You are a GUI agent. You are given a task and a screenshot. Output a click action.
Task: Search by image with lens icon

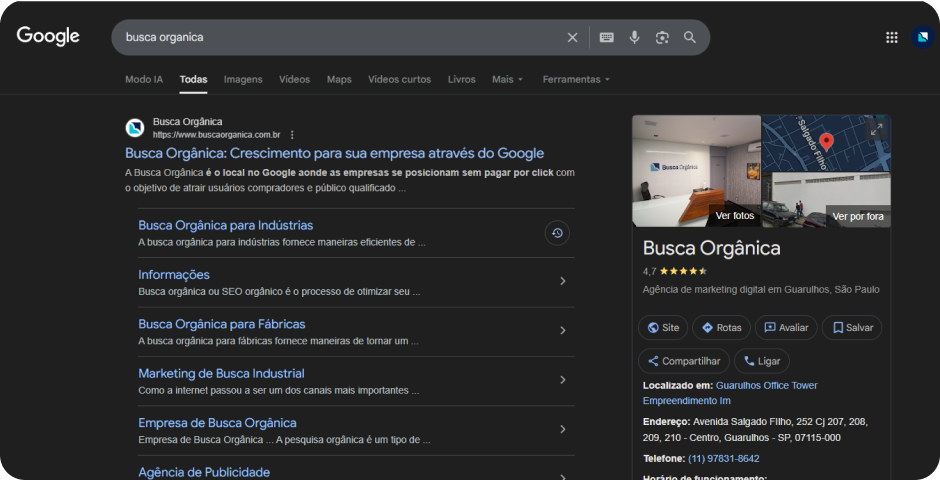pos(662,37)
